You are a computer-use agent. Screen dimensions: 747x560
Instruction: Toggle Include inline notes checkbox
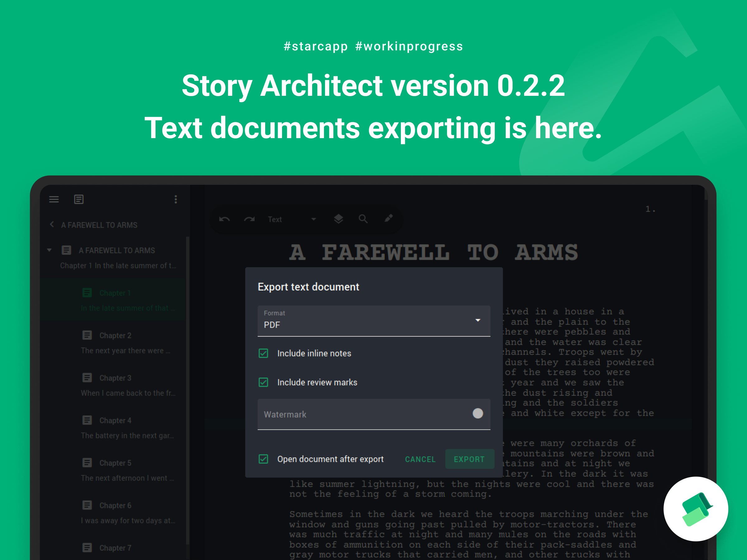[263, 353]
